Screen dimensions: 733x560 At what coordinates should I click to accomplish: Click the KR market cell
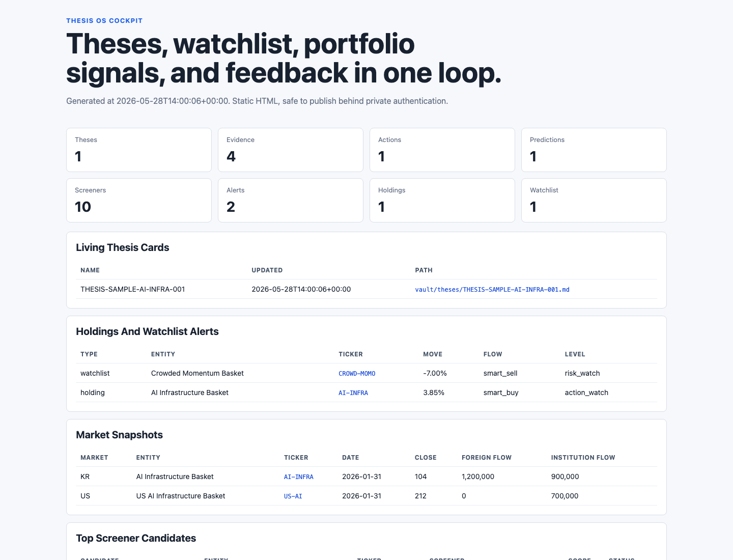point(85,477)
